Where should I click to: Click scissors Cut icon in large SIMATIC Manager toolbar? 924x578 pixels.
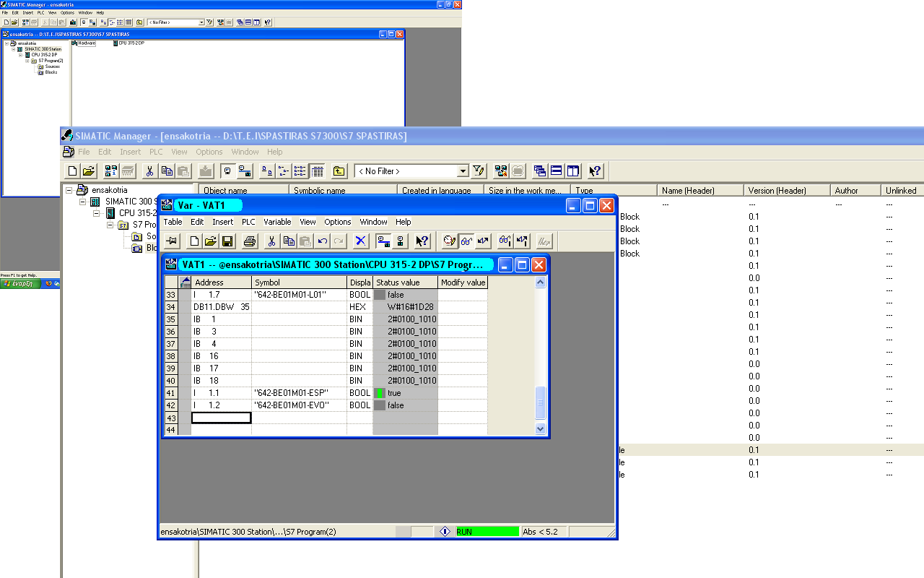[x=150, y=171]
